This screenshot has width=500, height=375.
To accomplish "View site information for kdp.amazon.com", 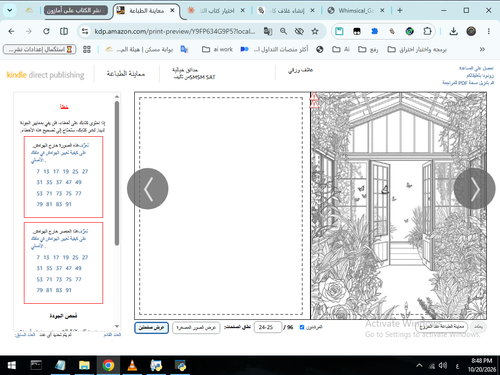I will 85,31.
